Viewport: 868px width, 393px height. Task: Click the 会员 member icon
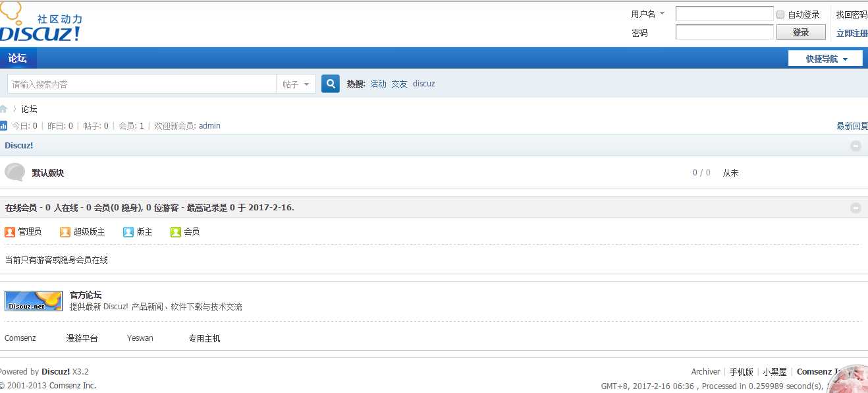pyautogui.click(x=176, y=231)
